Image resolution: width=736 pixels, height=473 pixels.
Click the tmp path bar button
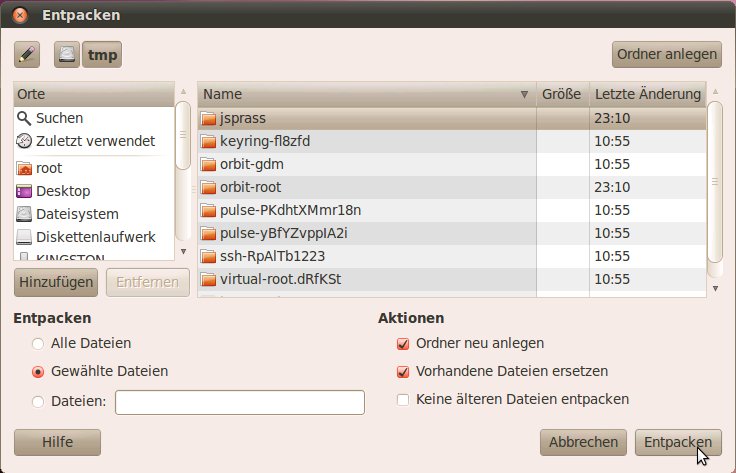[x=102, y=54]
